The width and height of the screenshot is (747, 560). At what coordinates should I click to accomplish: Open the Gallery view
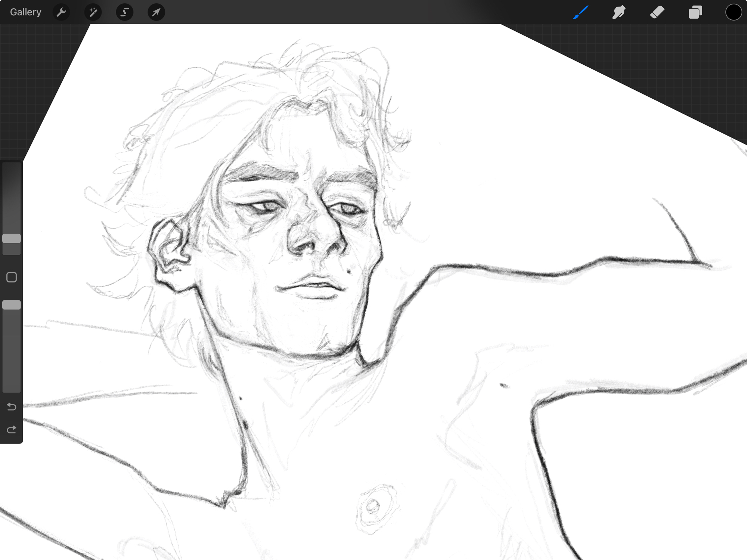click(25, 12)
